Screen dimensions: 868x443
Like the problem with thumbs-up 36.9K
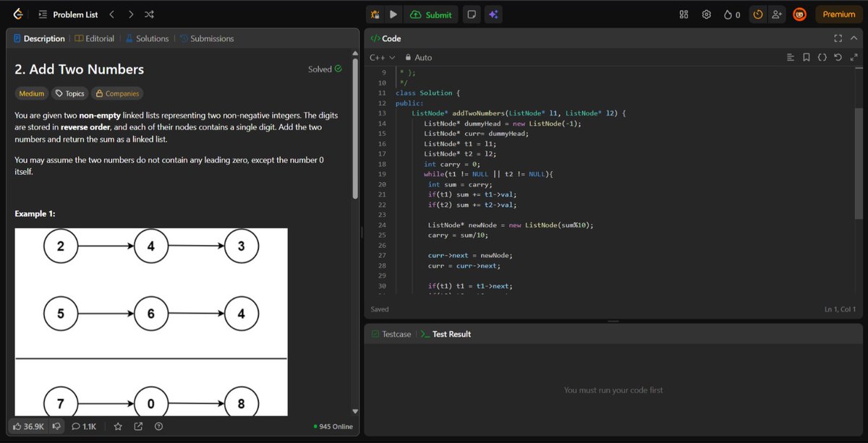tap(29, 426)
